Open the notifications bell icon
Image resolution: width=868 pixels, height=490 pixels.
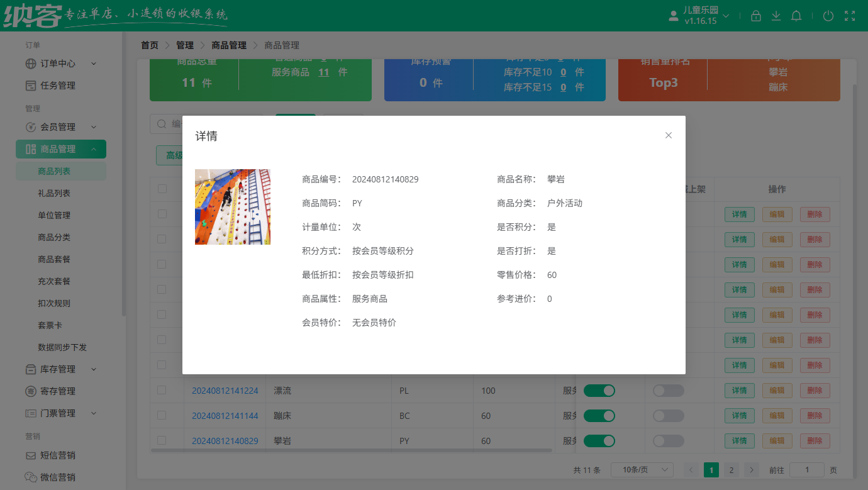tap(796, 16)
